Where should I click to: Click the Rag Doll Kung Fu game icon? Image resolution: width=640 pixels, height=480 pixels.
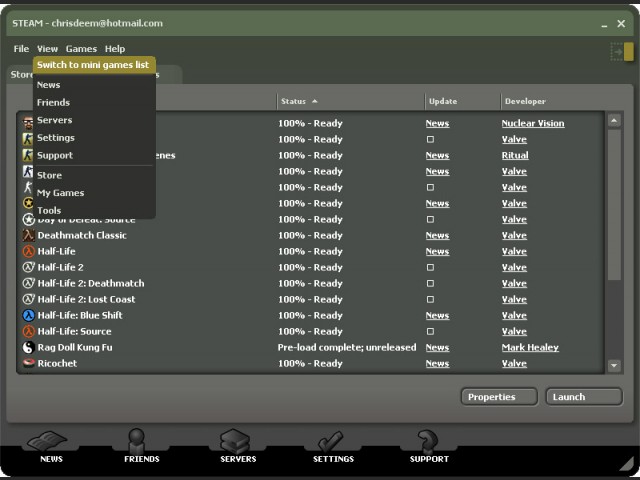coord(28,348)
